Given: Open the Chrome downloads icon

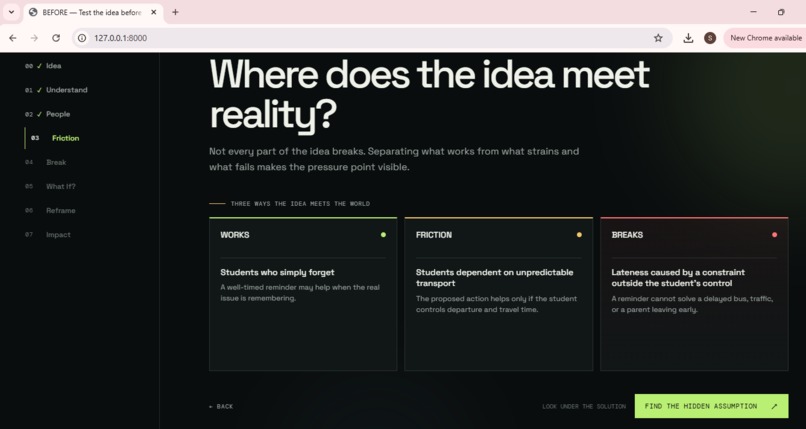Looking at the screenshot, I should [688, 38].
